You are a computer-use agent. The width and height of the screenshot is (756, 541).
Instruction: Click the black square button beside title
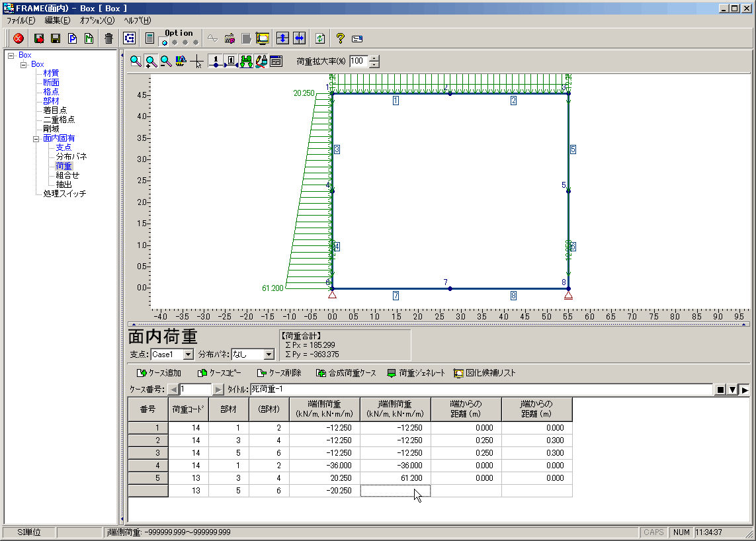coord(720,390)
